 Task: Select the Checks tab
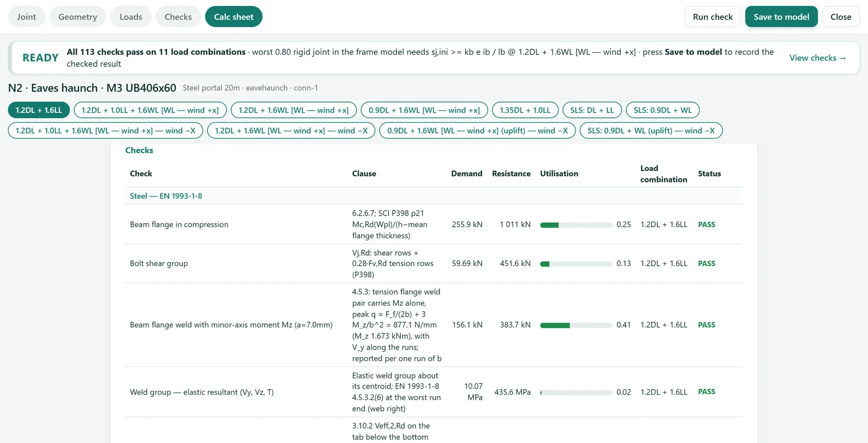(178, 17)
